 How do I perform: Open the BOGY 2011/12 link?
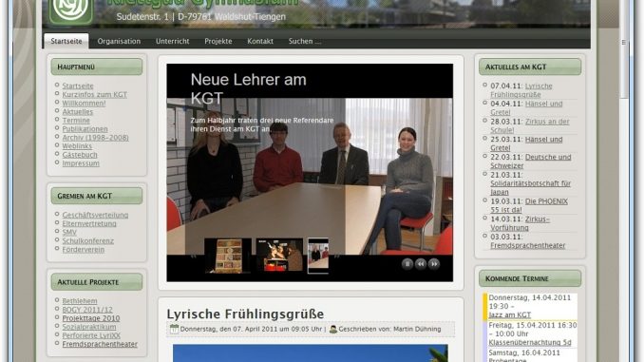[87, 310]
